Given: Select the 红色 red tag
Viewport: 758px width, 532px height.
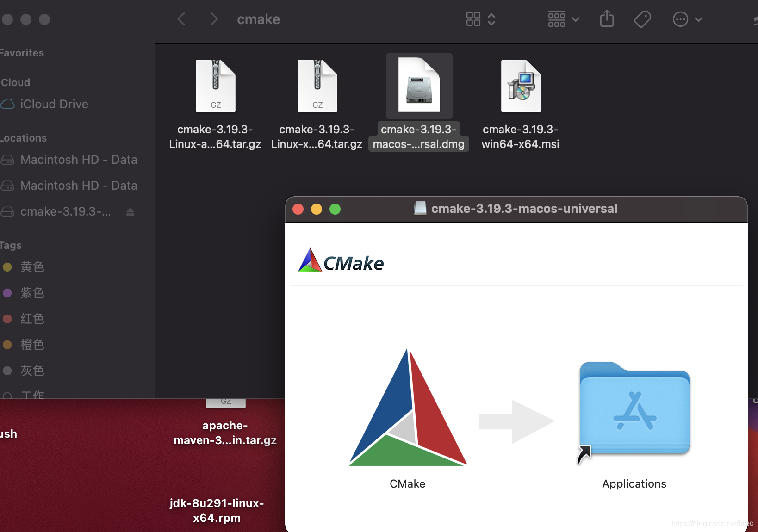Looking at the screenshot, I should (32, 319).
